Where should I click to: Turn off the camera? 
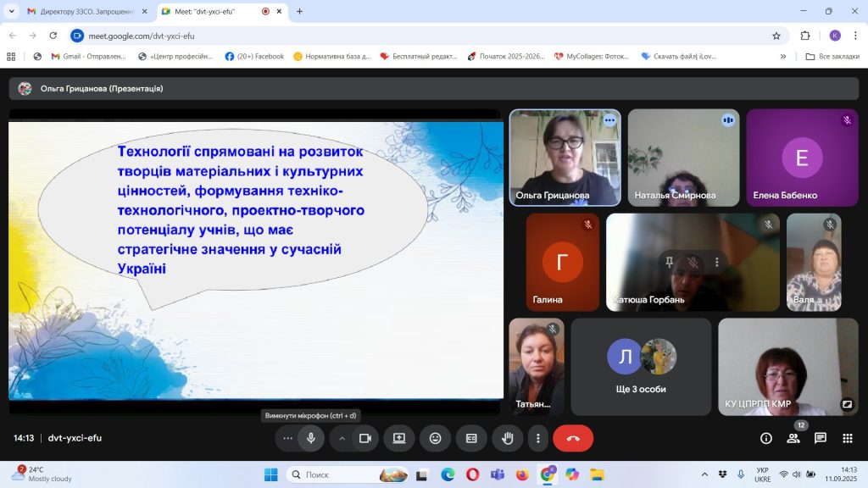pyautogui.click(x=365, y=438)
